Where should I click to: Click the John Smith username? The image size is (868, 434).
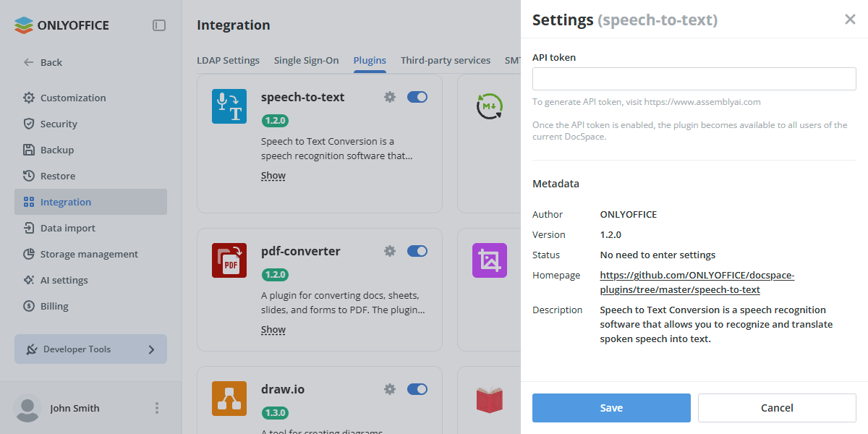pyautogui.click(x=75, y=409)
